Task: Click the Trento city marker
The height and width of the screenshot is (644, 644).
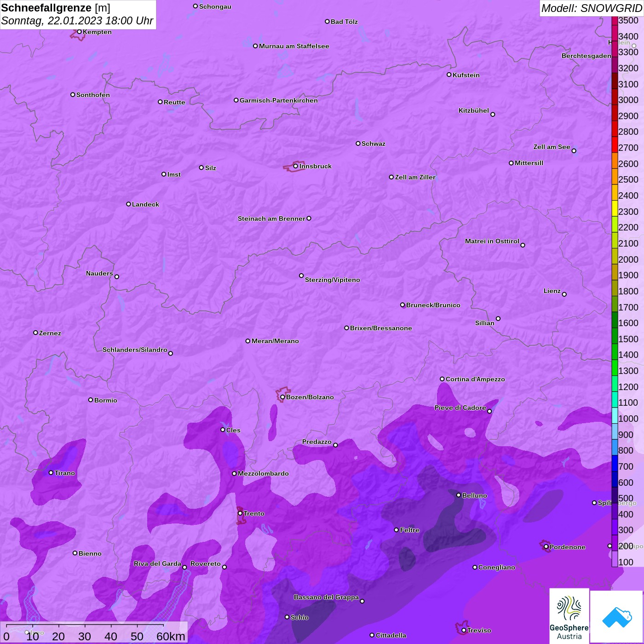Action: click(240, 513)
